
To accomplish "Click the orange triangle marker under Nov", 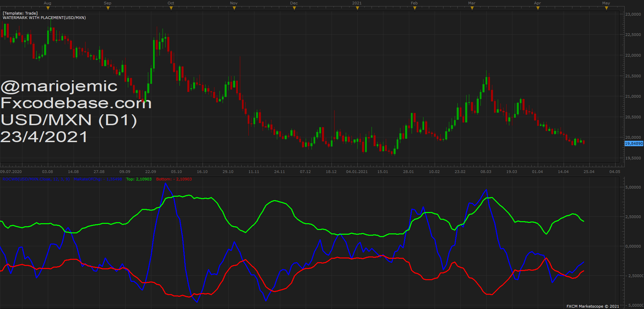I will point(234,8).
